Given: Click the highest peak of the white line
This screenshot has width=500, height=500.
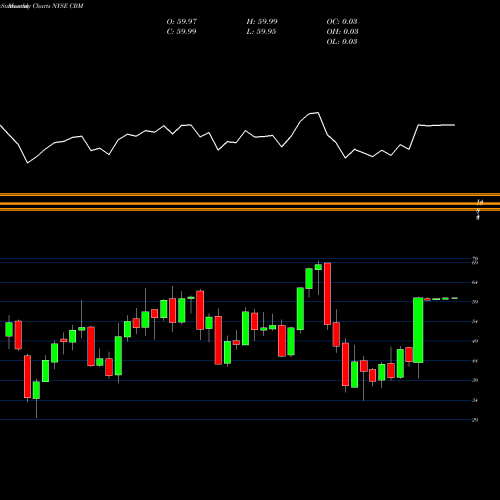Looking at the screenshot, I should [x=318, y=113].
